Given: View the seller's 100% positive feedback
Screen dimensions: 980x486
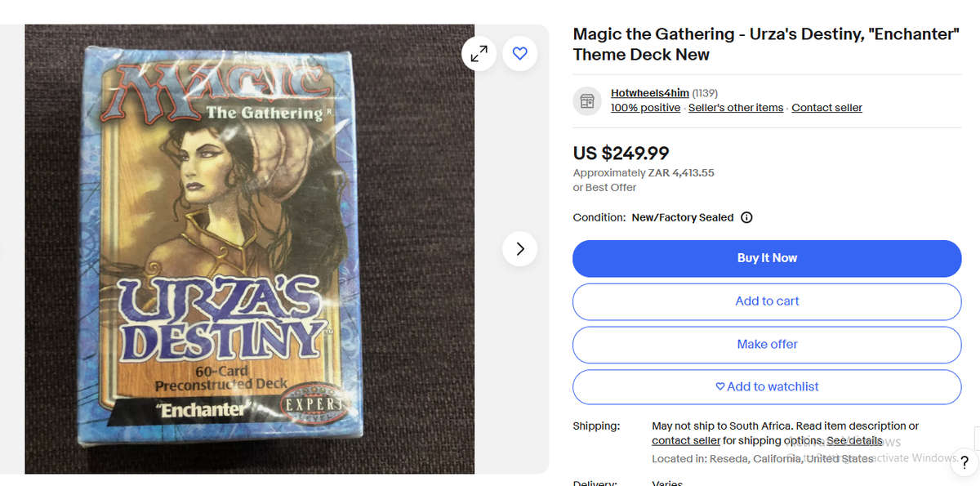Looking at the screenshot, I should coord(645,107).
